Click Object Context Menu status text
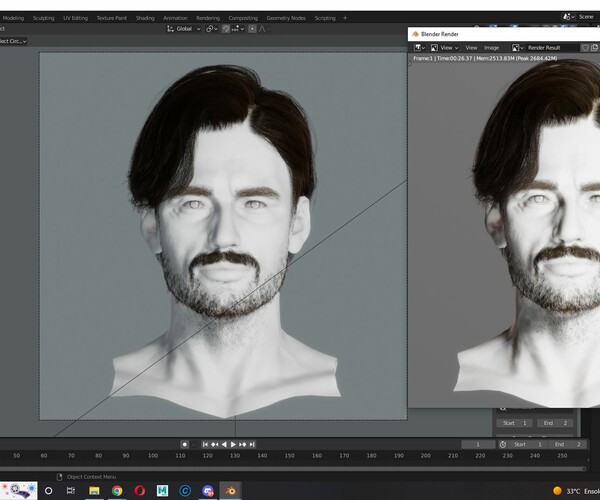Image resolution: width=600 pixels, height=500 pixels. pyautogui.click(x=91, y=477)
